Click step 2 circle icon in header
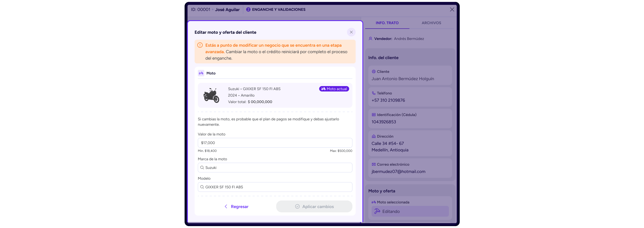 (248, 9)
